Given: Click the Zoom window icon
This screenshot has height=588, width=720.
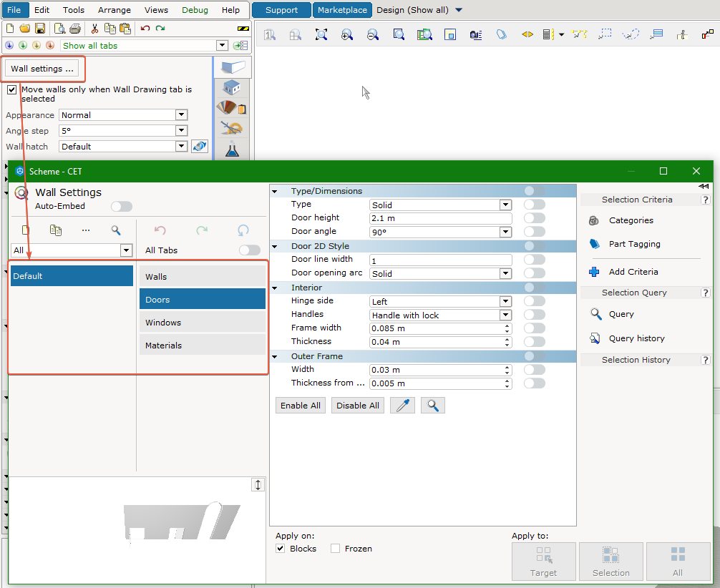Looking at the screenshot, I should click(399, 34).
